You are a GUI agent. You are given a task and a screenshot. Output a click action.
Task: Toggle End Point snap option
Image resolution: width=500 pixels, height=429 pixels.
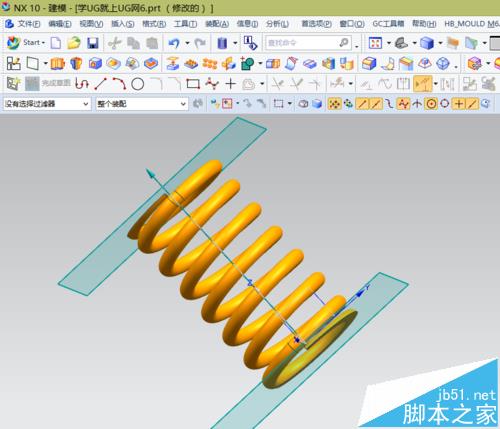point(362,104)
